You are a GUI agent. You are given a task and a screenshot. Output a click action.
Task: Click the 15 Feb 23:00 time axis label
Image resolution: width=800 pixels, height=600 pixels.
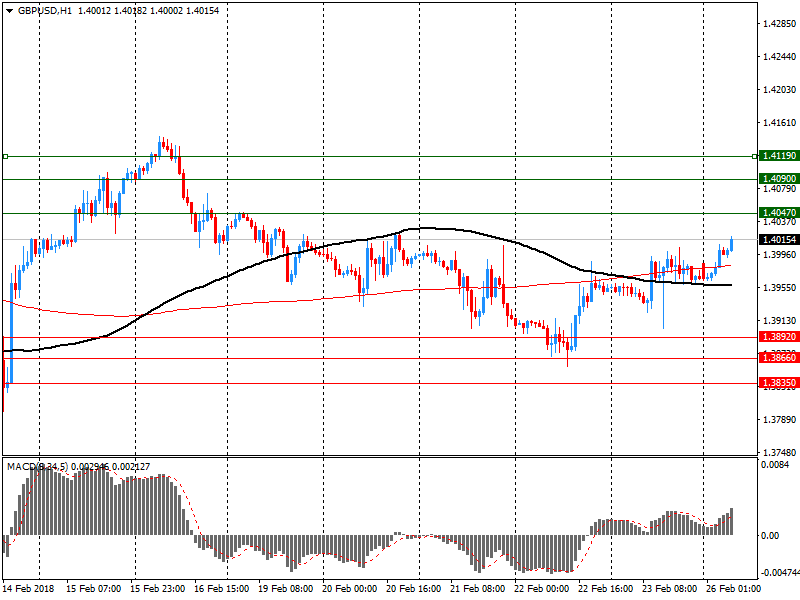pyautogui.click(x=158, y=589)
